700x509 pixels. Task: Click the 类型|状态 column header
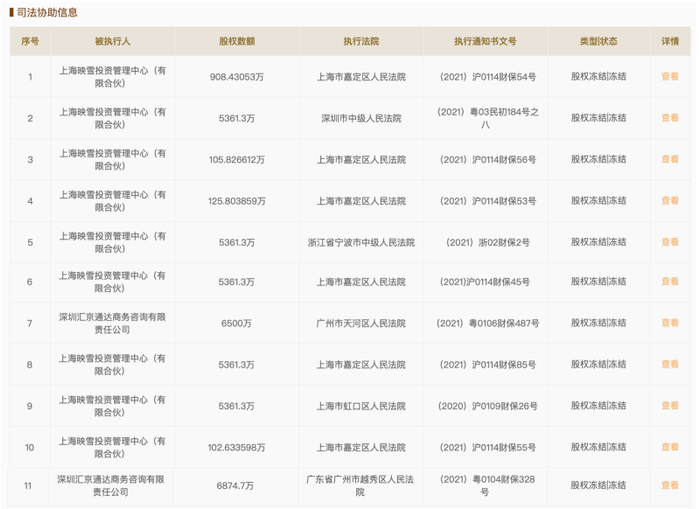(598, 42)
